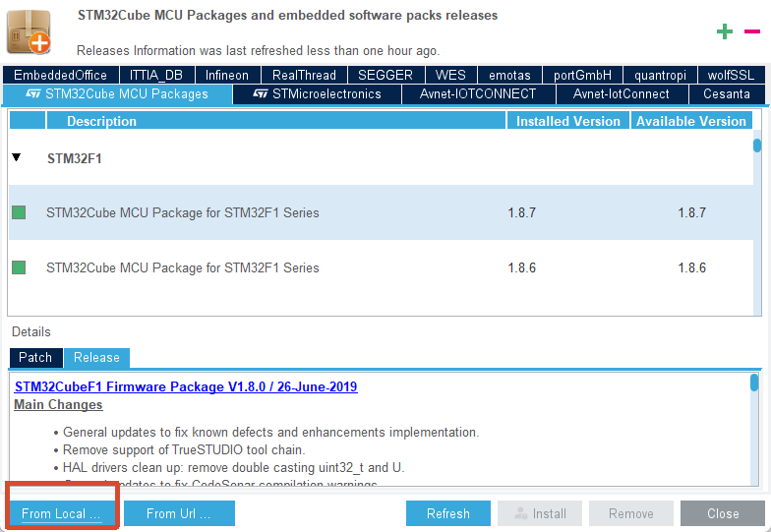Click the Description column header
This screenshot has height=532, width=771.
275,121
